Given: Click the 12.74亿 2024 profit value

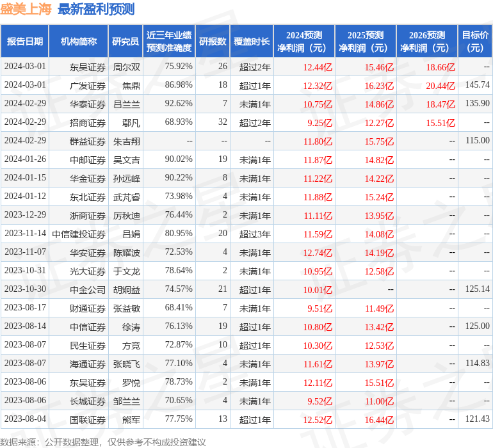Looking at the screenshot, I should click(318, 252).
